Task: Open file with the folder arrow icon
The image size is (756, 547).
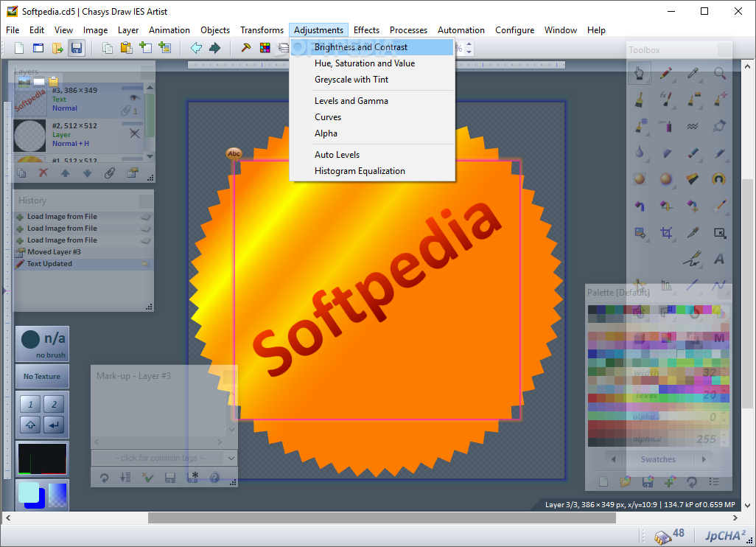Action: [x=57, y=48]
